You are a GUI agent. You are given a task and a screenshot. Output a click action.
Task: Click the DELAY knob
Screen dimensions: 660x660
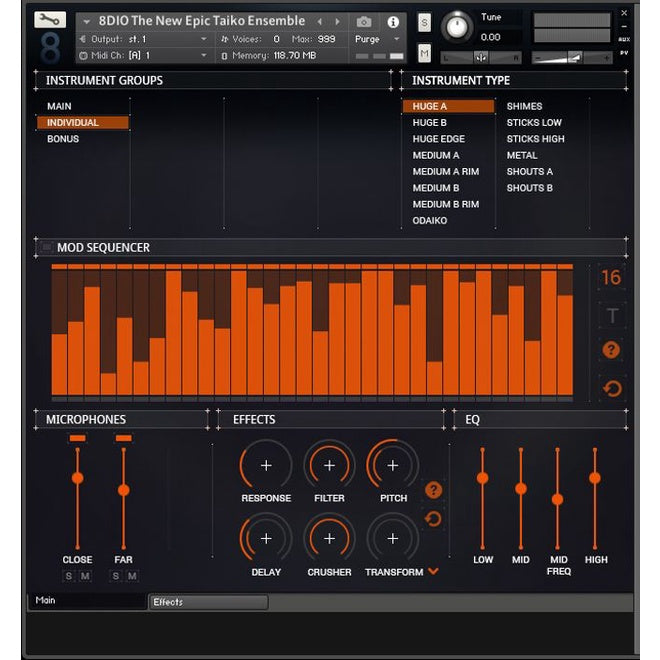(266, 538)
